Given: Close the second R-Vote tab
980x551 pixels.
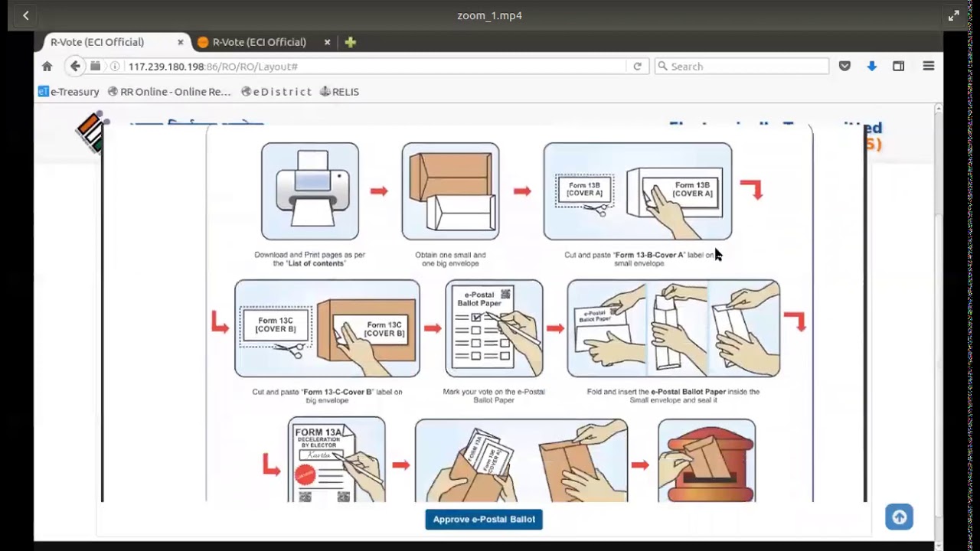Looking at the screenshot, I should (x=327, y=42).
